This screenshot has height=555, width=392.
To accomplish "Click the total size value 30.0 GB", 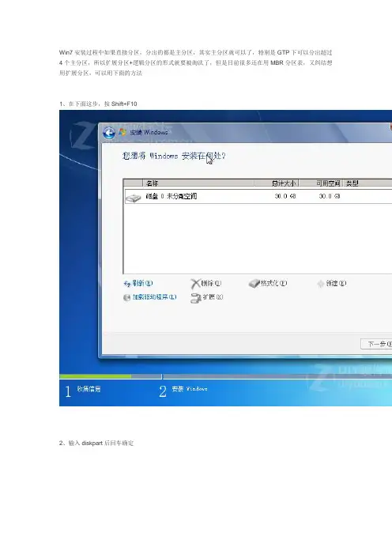I will (285, 196).
